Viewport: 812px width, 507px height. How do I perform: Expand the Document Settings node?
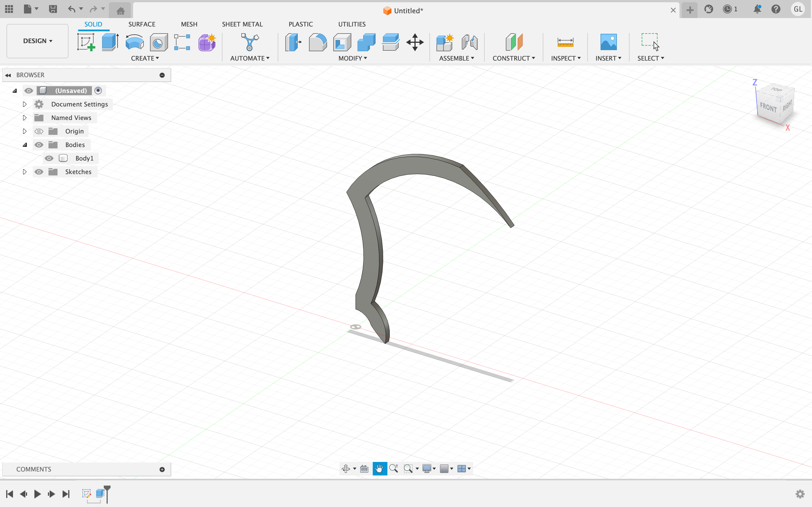pyautogui.click(x=25, y=104)
